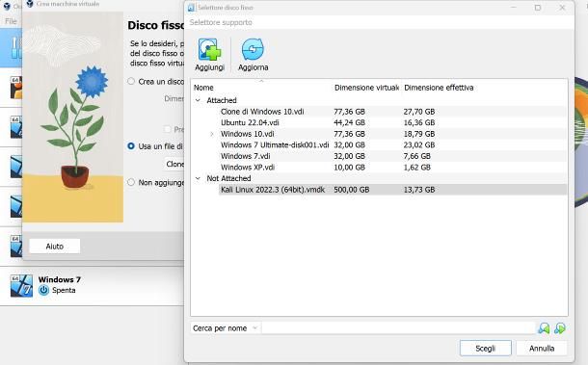The height and width of the screenshot is (365, 588).
Task: Click the 18,79 GB actual size cell
Action: click(419, 134)
